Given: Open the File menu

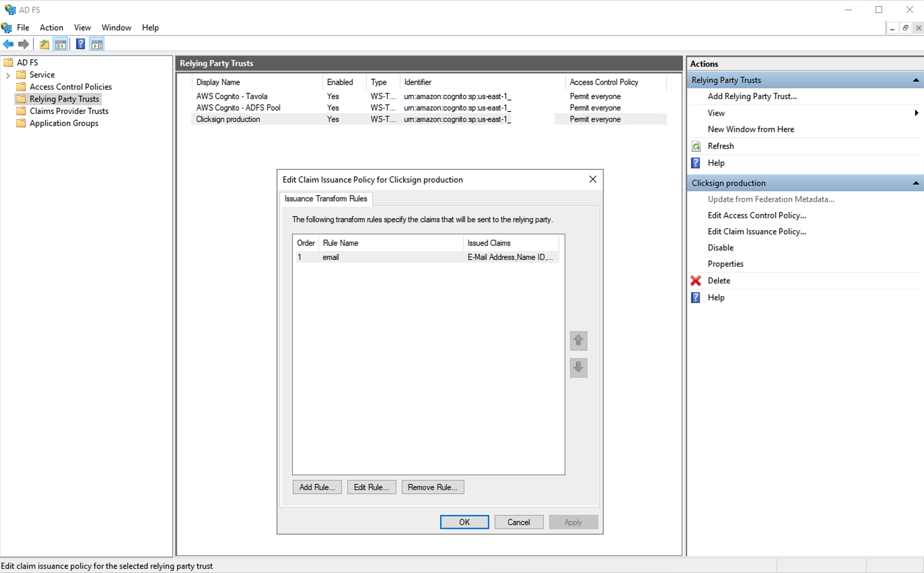Looking at the screenshot, I should tap(23, 28).
